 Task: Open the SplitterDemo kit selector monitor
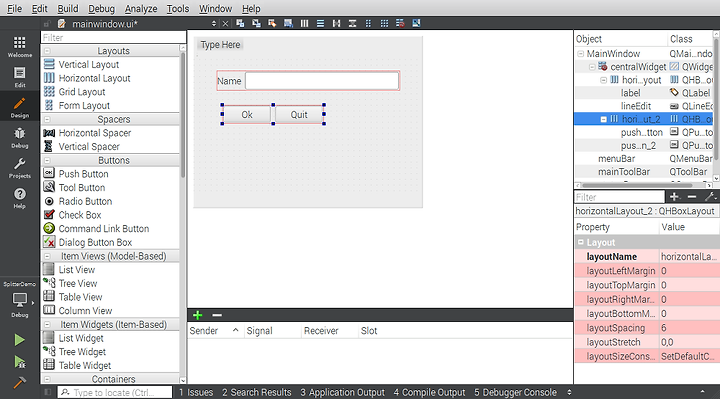(x=20, y=299)
